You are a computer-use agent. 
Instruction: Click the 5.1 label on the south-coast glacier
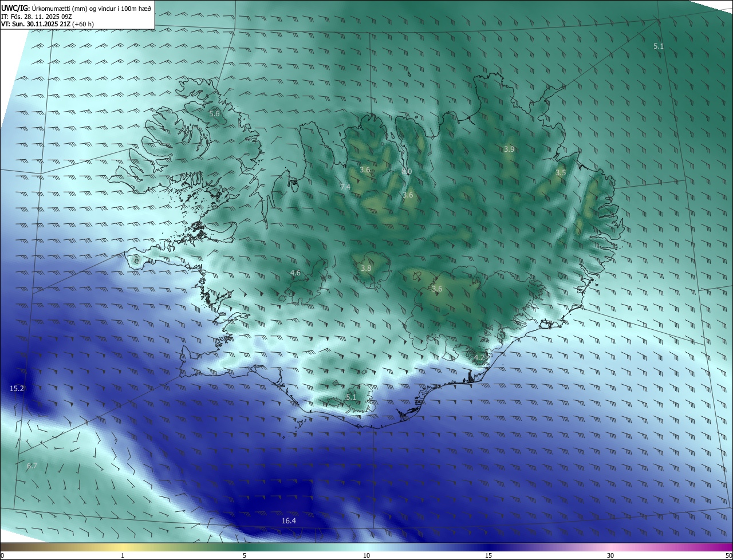350,397
